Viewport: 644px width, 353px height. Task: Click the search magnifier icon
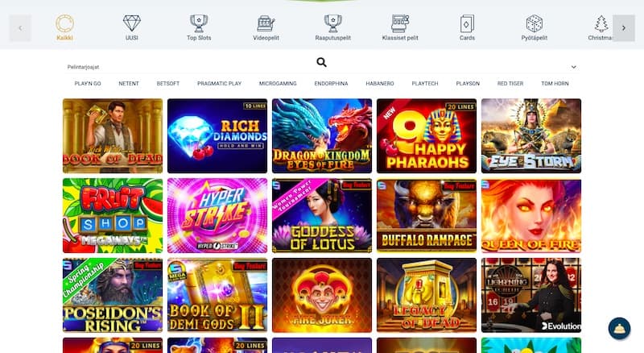tap(321, 62)
